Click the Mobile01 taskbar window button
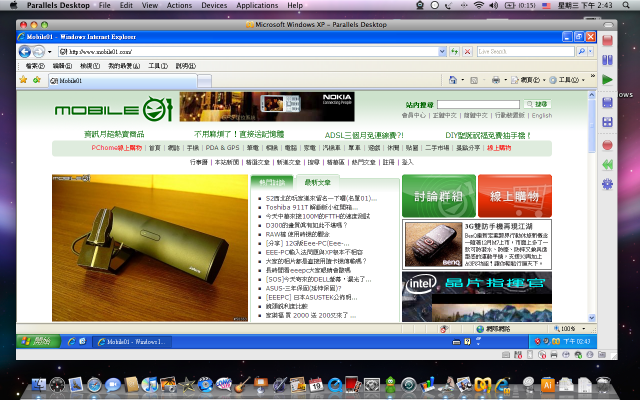 coord(132,342)
